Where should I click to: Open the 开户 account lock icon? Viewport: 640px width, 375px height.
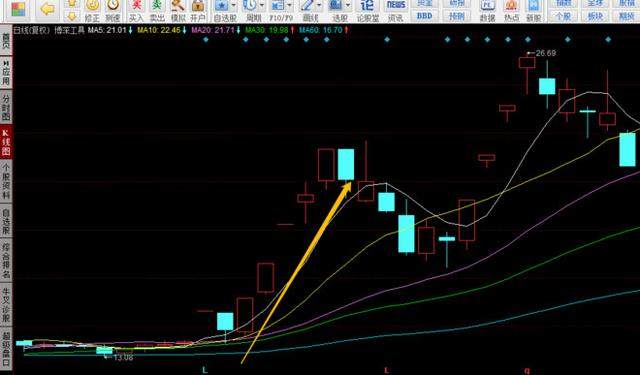pyautogui.click(x=198, y=11)
